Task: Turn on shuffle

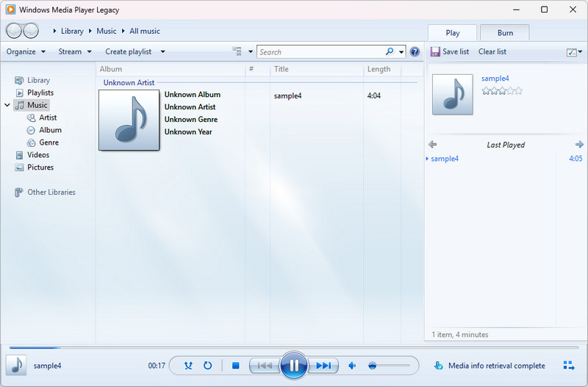Action: [x=188, y=365]
